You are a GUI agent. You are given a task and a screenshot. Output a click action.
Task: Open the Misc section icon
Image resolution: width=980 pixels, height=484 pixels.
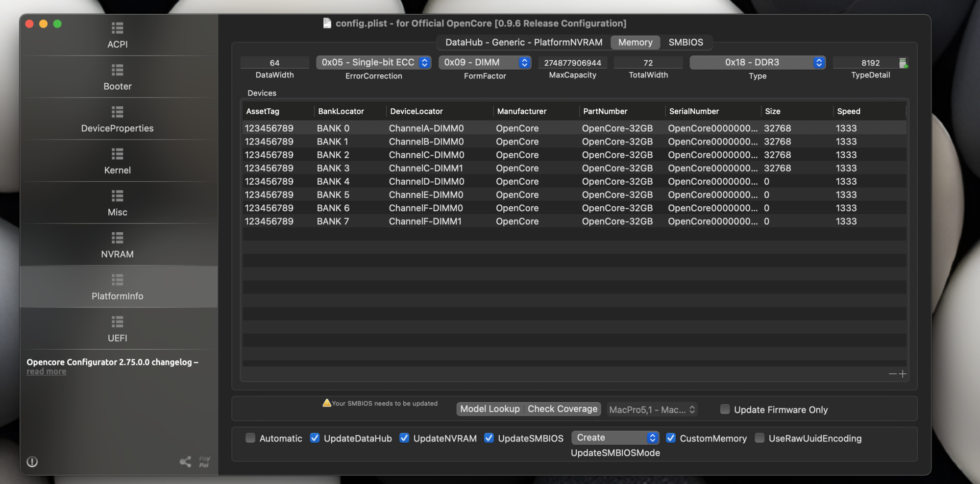click(x=117, y=196)
